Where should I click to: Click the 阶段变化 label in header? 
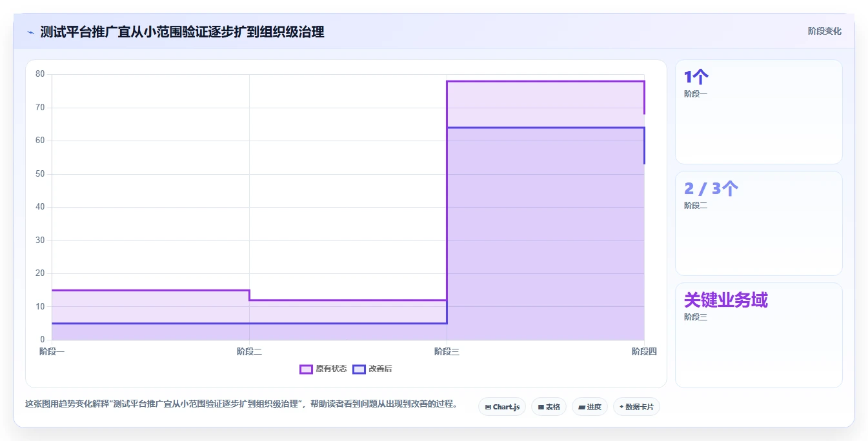[824, 31]
